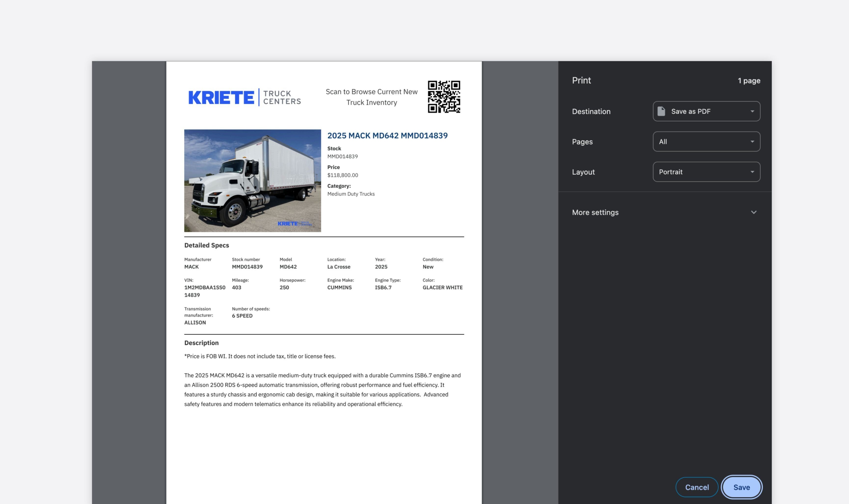Image resolution: width=849 pixels, height=504 pixels.
Task: Click the Detailed Specs section heading
Action: 206,245
